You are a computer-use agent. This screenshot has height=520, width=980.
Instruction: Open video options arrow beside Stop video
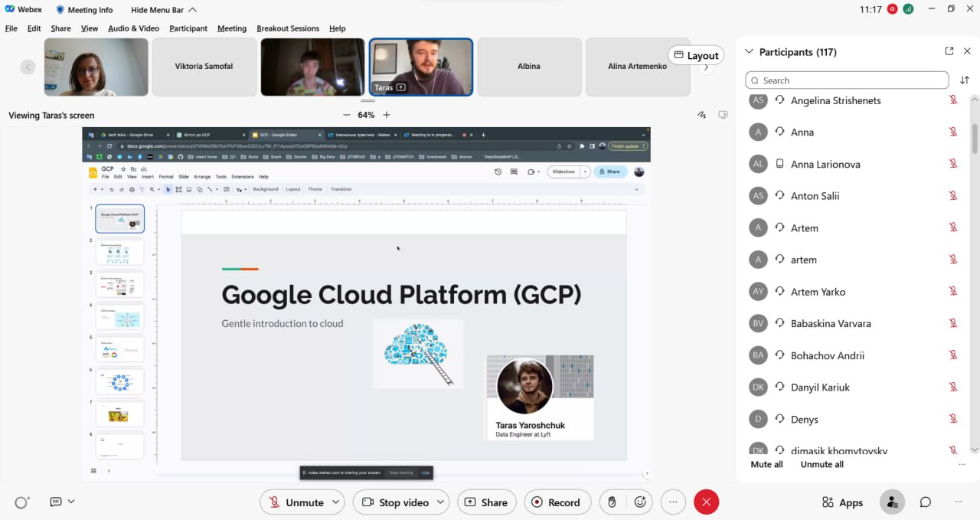coord(441,502)
